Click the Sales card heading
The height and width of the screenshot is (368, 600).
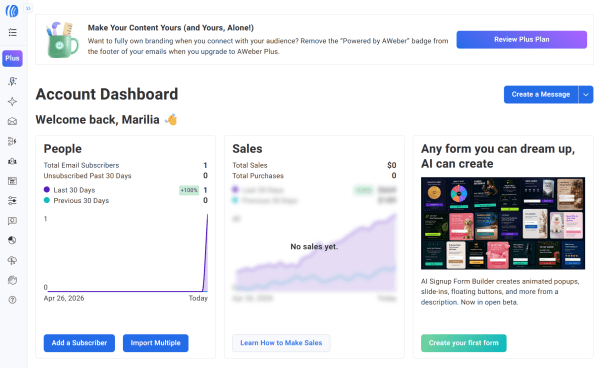[247, 148]
